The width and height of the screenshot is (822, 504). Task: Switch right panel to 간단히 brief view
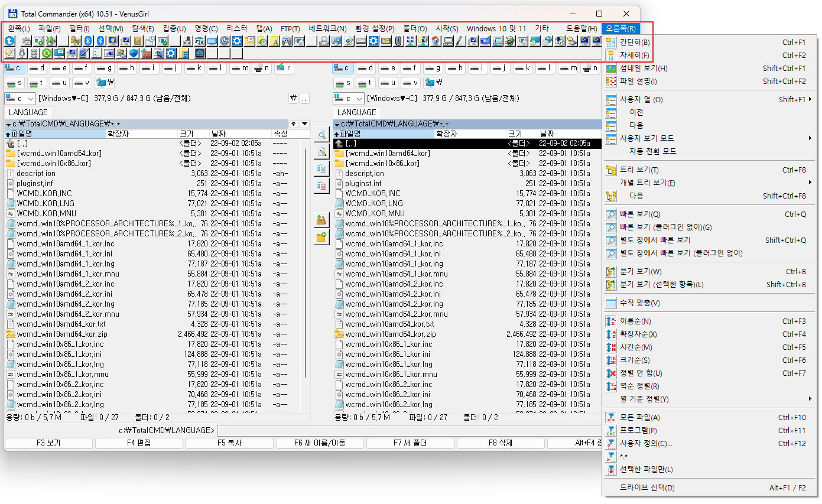click(x=708, y=43)
